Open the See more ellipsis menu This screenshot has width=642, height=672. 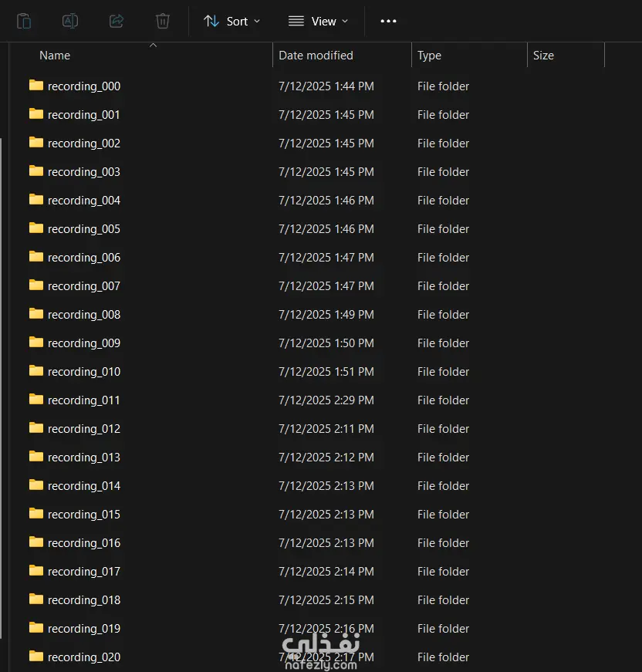388,21
